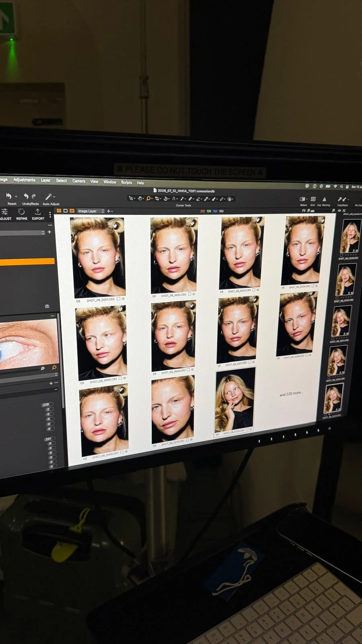The image size is (362, 644).
Task: Click the camera icon in the left panel
Action: pos(47,306)
